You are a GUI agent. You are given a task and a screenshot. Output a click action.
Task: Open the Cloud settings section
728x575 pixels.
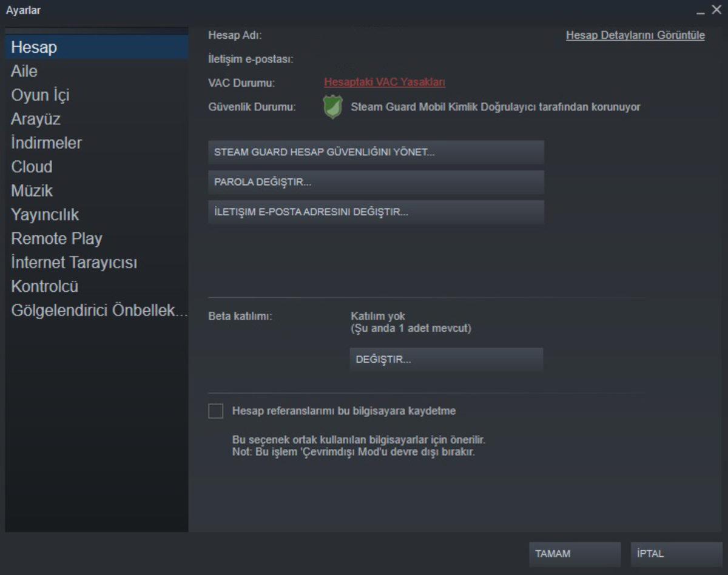31,166
